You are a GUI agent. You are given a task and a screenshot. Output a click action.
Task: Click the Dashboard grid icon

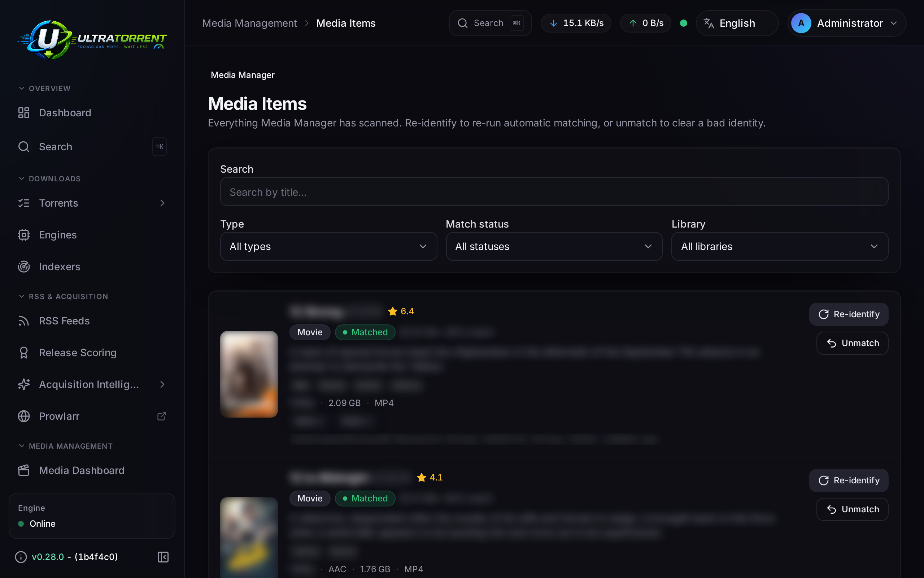(24, 113)
